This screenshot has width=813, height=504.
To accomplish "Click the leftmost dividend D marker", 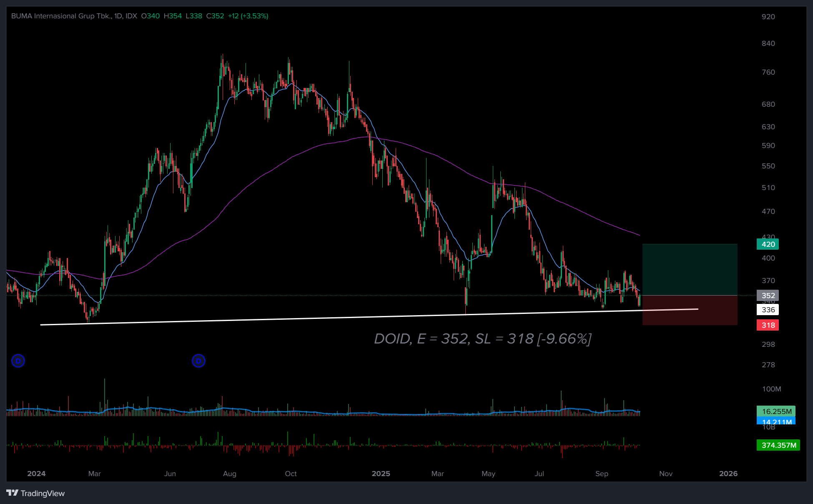I will [18, 361].
